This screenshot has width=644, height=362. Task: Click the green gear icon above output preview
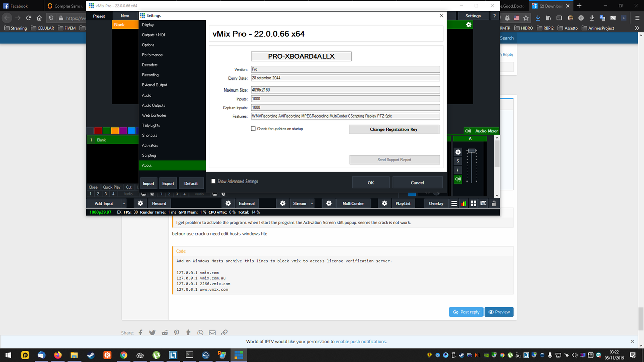coord(469,25)
